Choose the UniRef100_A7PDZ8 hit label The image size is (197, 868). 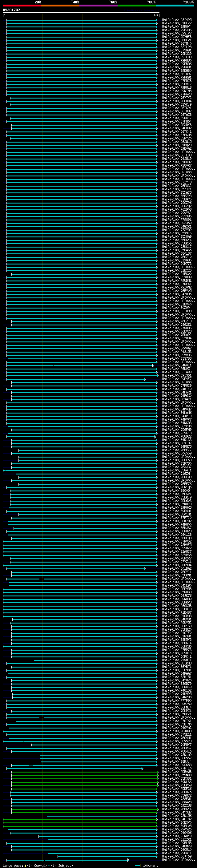pos(177,81)
